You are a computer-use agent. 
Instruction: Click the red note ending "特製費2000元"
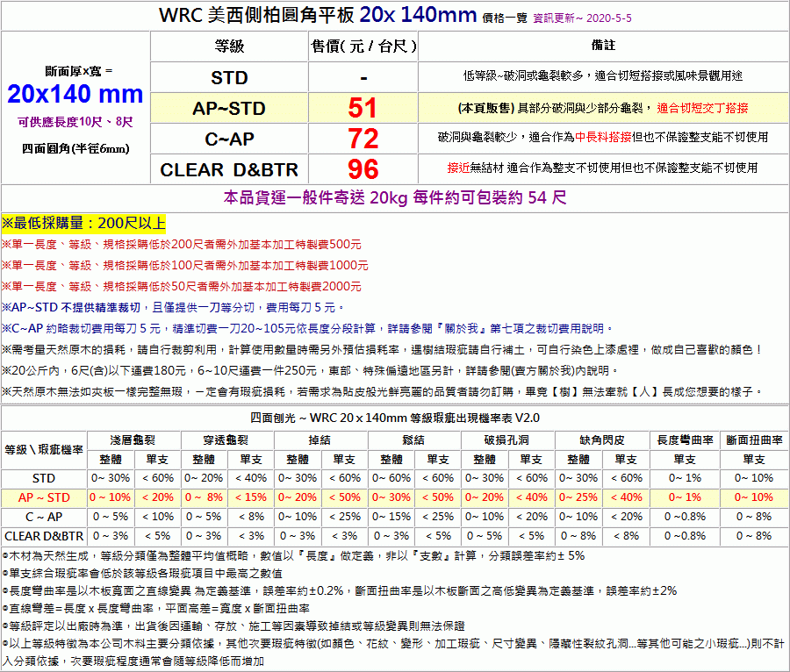click(x=182, y=286)
